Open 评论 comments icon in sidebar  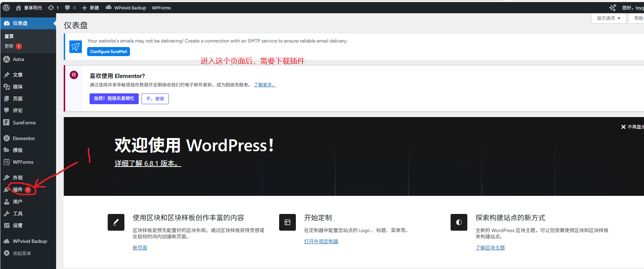(7, 110)
